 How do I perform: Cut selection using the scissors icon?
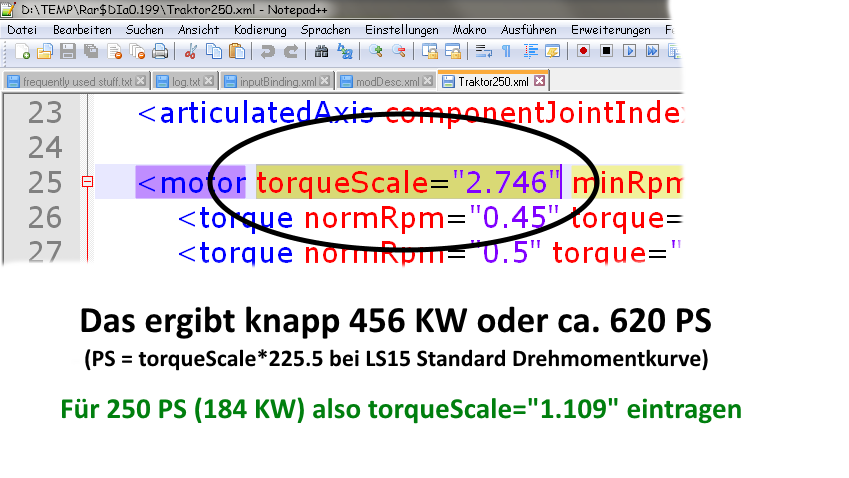point(190,51)
